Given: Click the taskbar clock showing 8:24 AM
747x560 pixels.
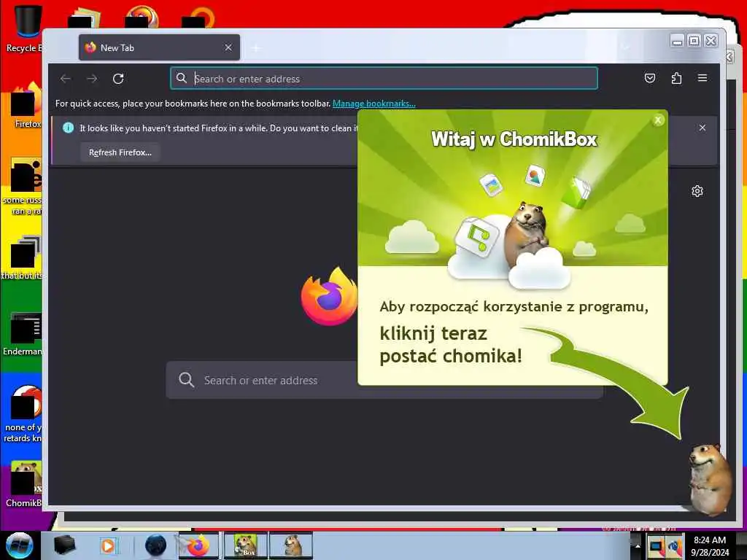Looking at the screenshot, I should 710,545.
